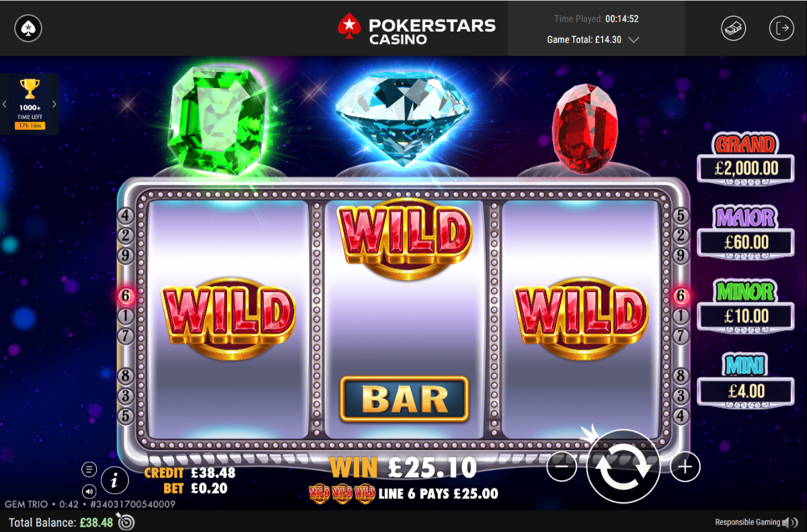Increase the bet with the plus button
807x532 pixels.
pos(685,466)
